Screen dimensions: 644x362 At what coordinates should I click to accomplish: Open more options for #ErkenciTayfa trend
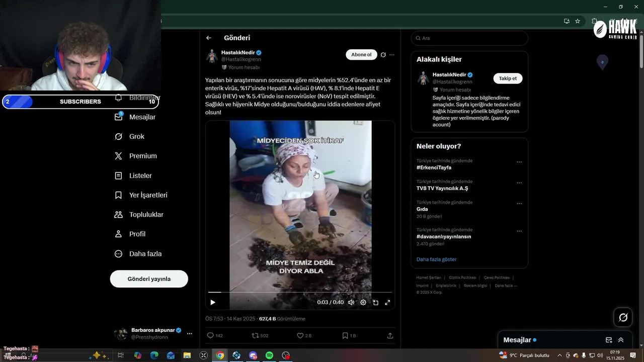tap(519, 162)
